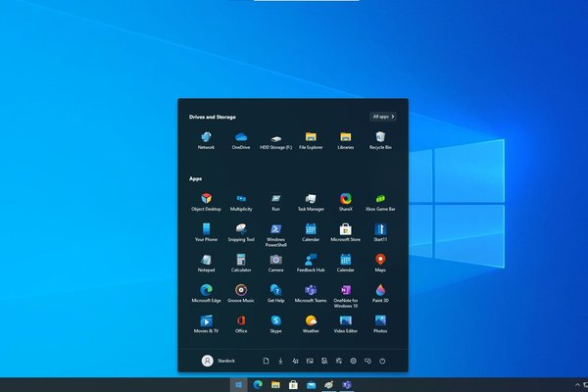Open Paint 3D
Screen dimensions: 588x392
380,294
